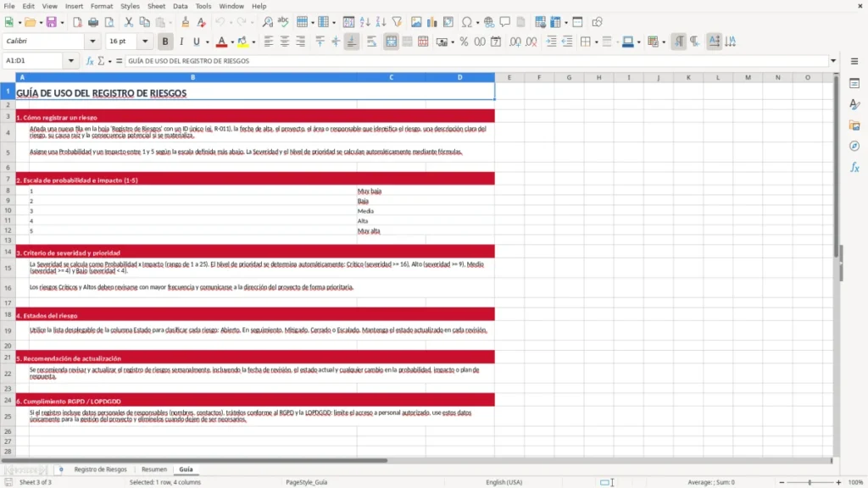This screenshot has width=868, height=488.
Task: Open the File menu
Action: pyautogui.click(x=9, y=6)
